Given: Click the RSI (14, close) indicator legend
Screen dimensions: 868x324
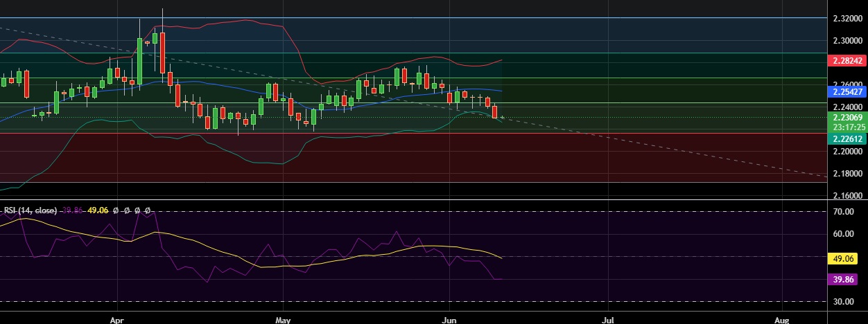Looking at the screenshot, I should pos(31,210).
